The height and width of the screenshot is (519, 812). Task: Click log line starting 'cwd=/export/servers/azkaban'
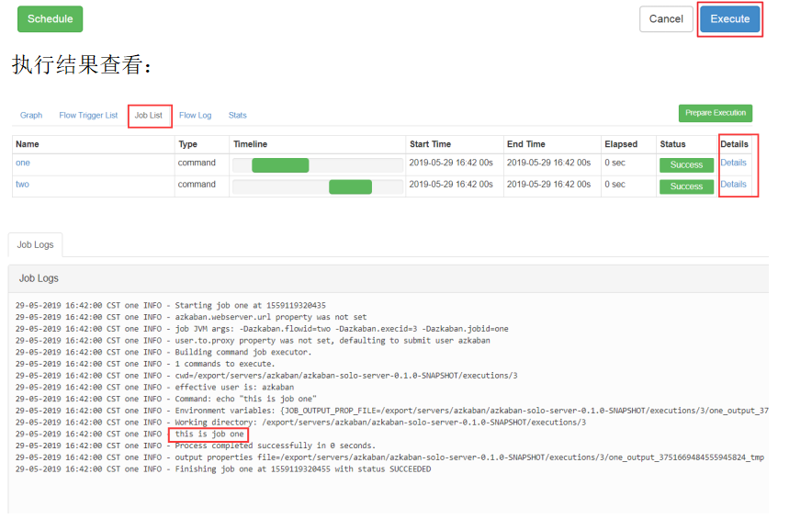click(266, 376)
